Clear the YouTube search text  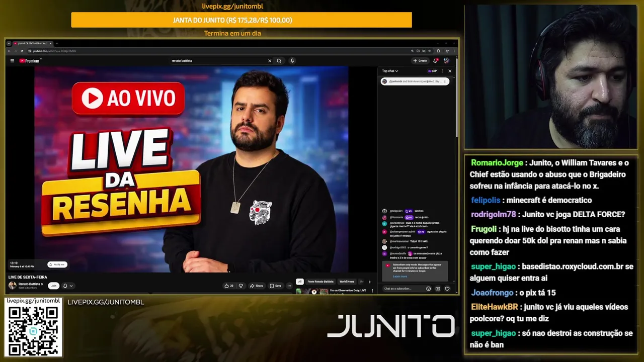pos(270,61)
